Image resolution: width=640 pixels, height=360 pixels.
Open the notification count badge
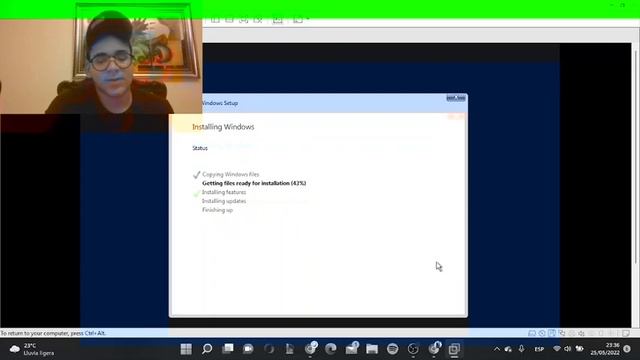pyautogui.click(x=627, y=349)
